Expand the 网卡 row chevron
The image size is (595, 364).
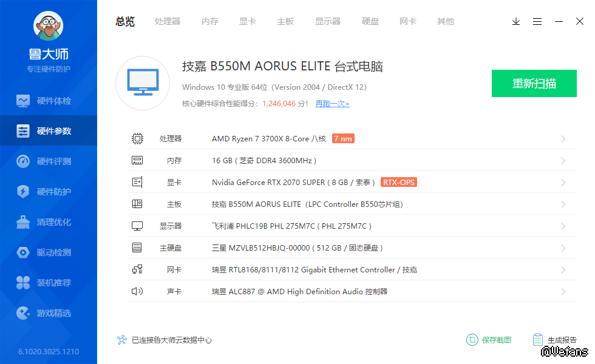point(563,270)
